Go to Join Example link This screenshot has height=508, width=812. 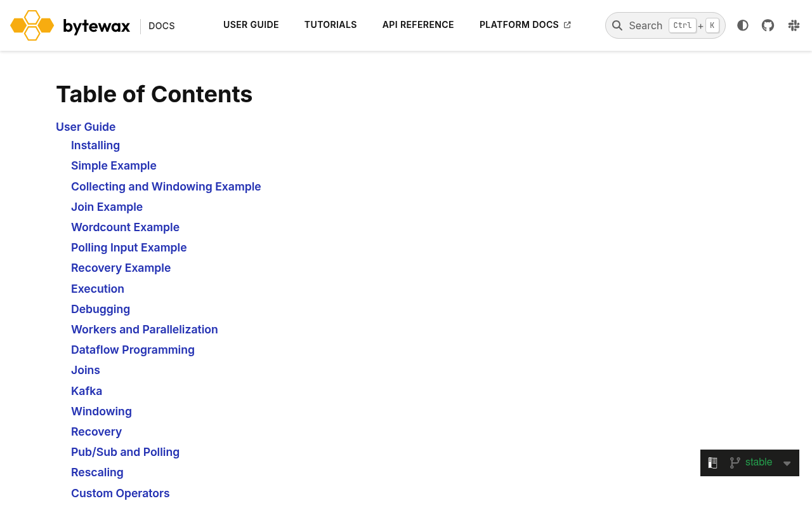[107, 207]
